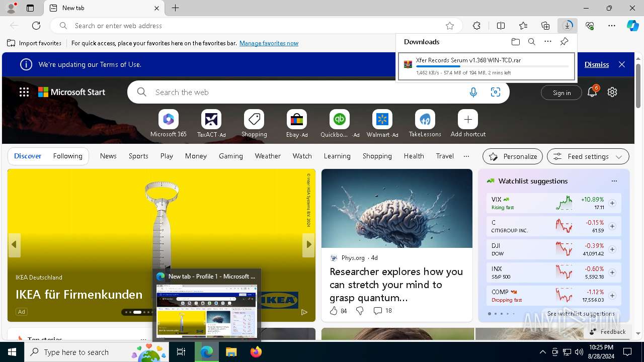This screenshot has height=362, width=644.
Task: Open File Explorer from taskbar
Action: [231, 352]
